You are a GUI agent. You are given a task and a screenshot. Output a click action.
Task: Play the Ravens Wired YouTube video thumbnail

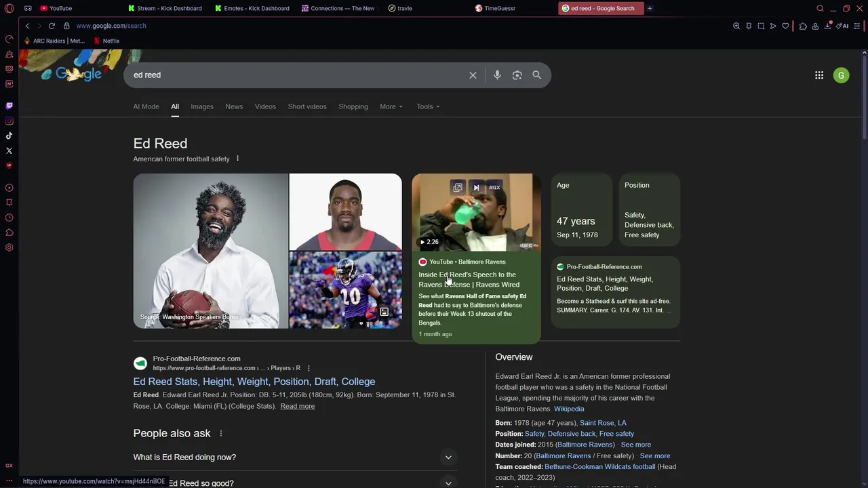pos(476,212)
